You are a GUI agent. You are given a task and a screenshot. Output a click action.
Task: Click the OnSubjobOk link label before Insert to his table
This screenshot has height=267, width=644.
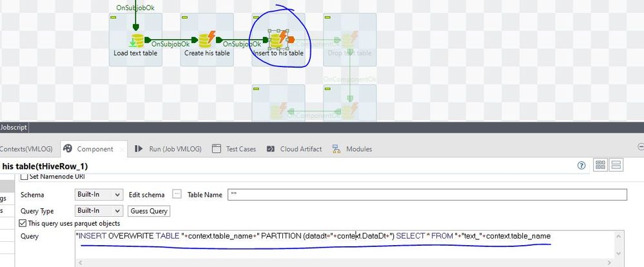(242, 44)
